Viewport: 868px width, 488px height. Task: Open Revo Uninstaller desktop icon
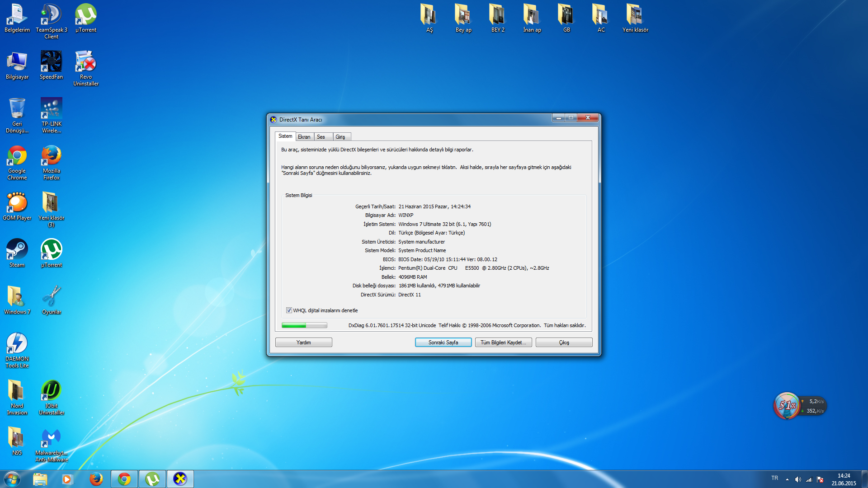tap(85, 62)
